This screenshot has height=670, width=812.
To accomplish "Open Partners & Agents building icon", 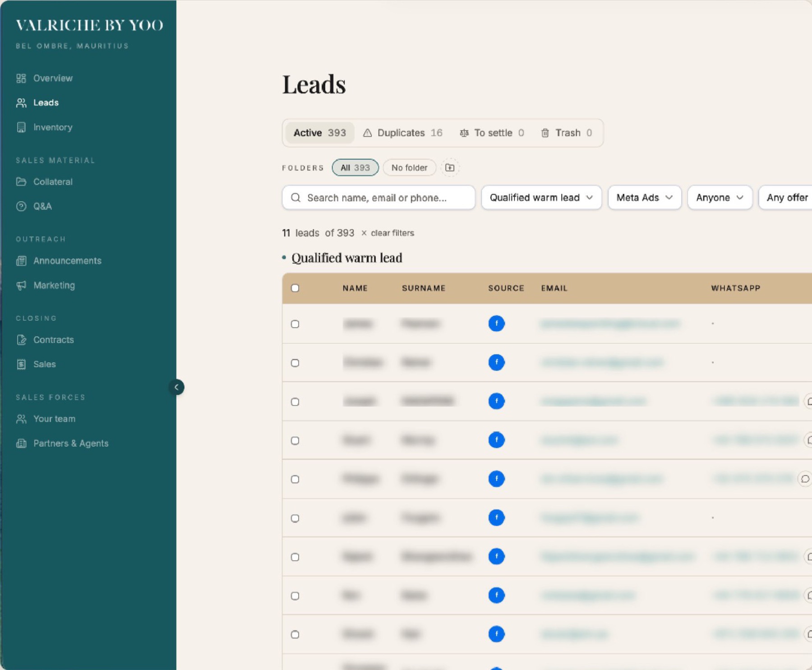I will click(x=21, y=444).
